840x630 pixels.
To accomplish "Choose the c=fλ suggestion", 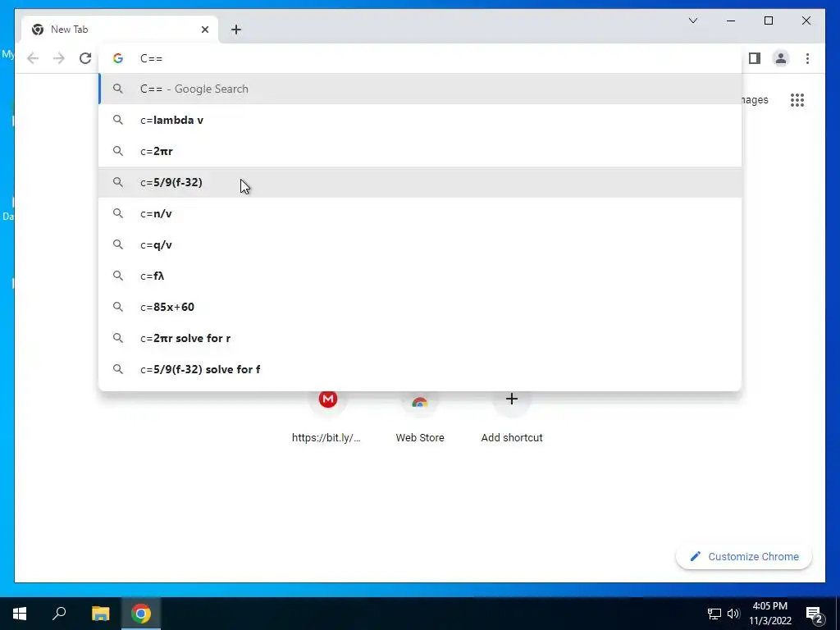I will point(420,276).
